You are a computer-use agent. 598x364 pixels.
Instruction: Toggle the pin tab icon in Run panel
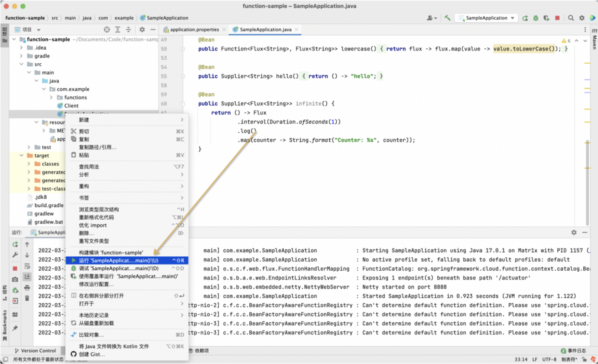click(x=15, y=328)
